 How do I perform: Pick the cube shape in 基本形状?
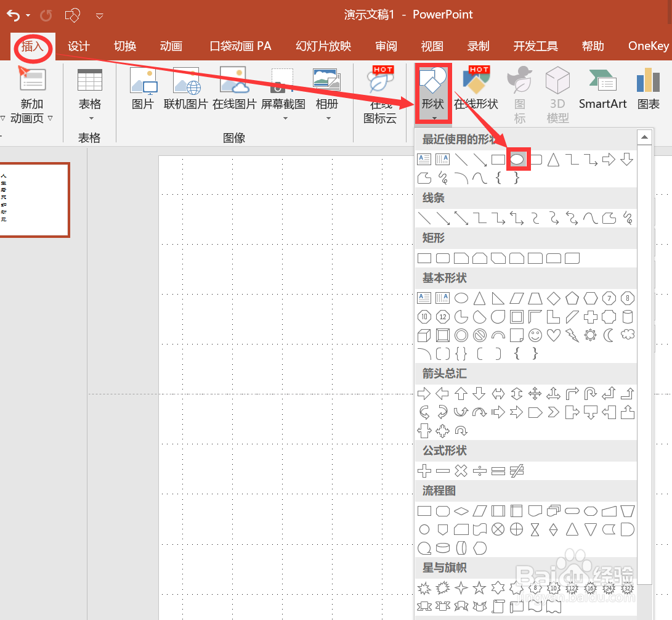[424, 335]
